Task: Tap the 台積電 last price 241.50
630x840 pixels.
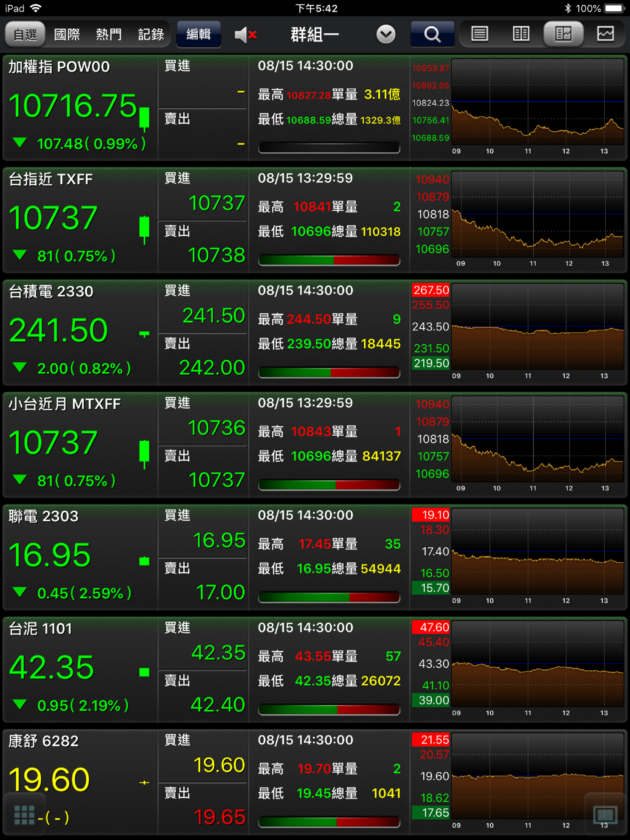Action: tap(58, 331)
